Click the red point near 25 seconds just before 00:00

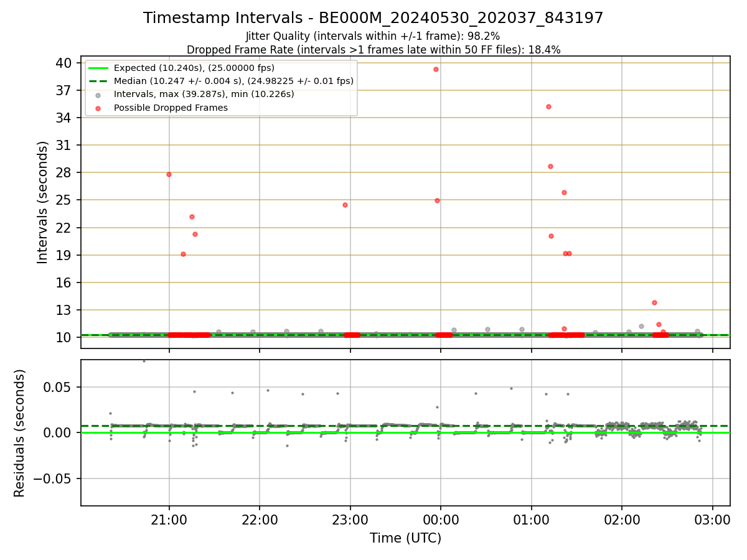(437, 200)
